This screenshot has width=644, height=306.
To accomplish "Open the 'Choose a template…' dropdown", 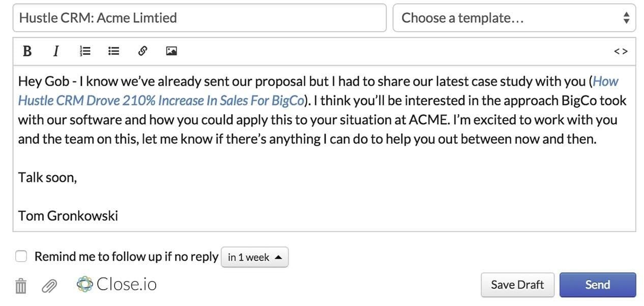I will pos(514,18).
